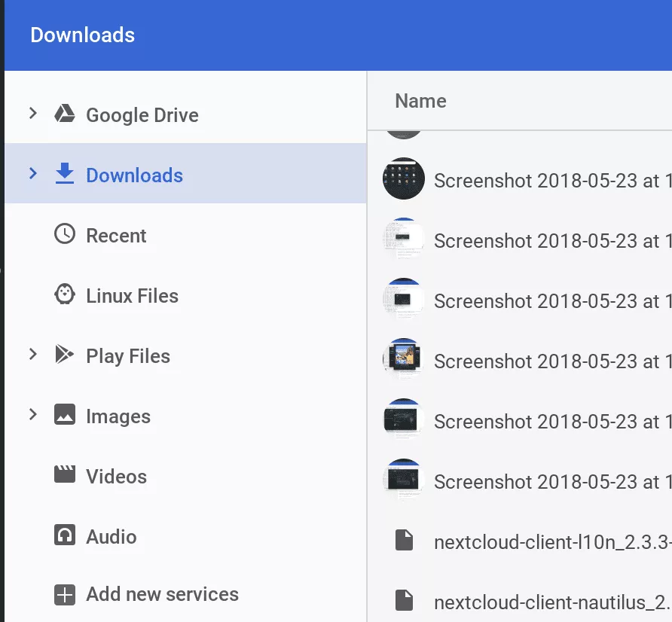Click the Recent clock icon
672x622 pixels.
click(x=65, y=234)
